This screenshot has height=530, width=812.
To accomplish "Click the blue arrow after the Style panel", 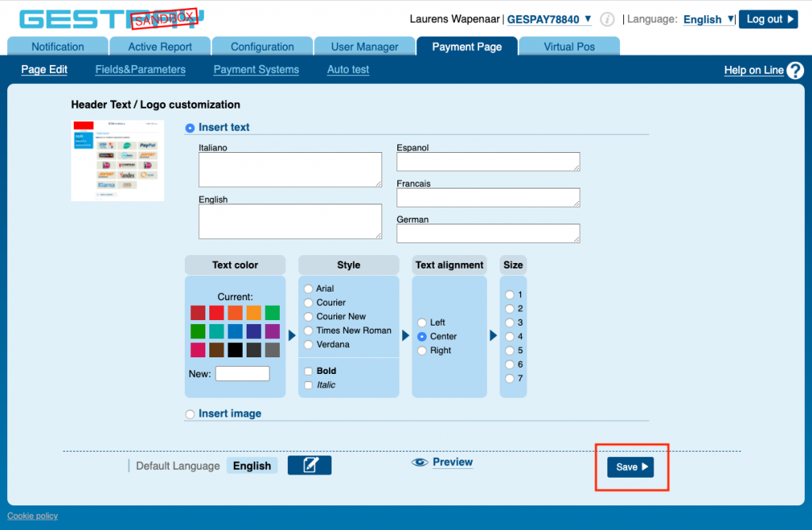I will pyautogui.click(x=406, y=335).
